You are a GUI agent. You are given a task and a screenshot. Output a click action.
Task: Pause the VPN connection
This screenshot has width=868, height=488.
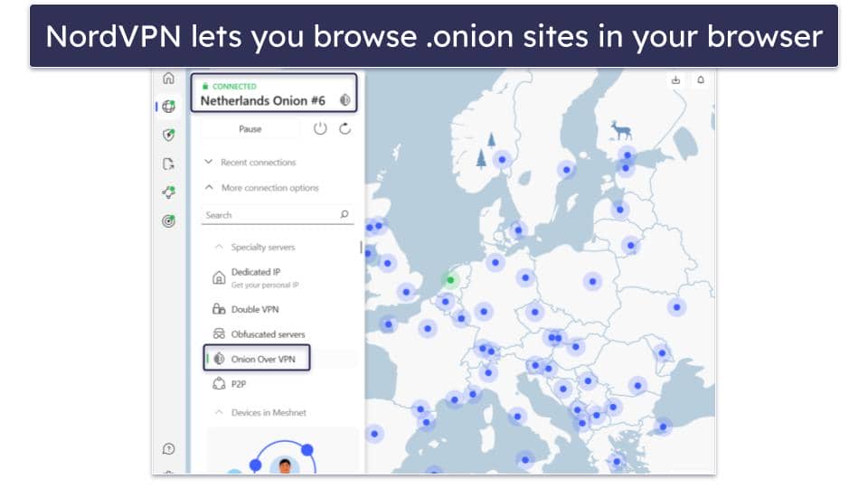click(250, 129)
